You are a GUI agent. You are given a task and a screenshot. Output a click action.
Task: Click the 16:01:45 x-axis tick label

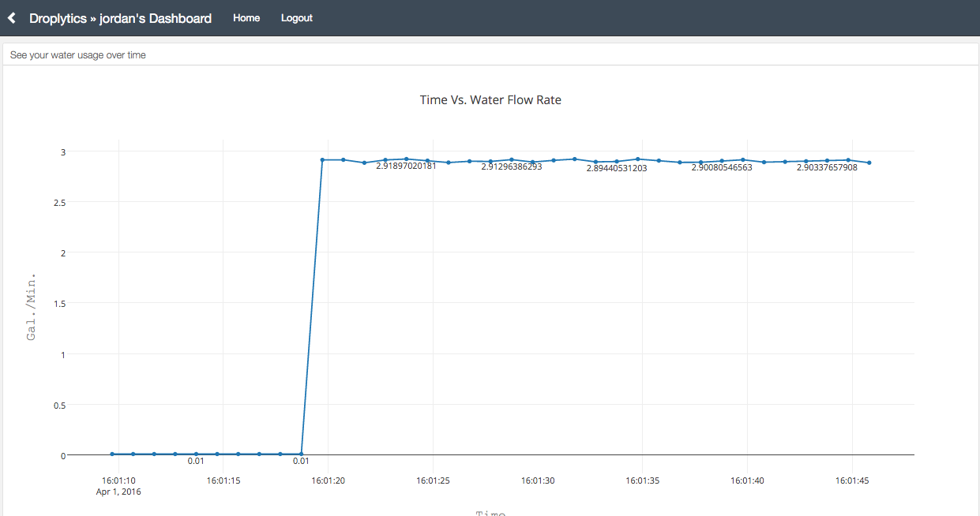point(851,480)
